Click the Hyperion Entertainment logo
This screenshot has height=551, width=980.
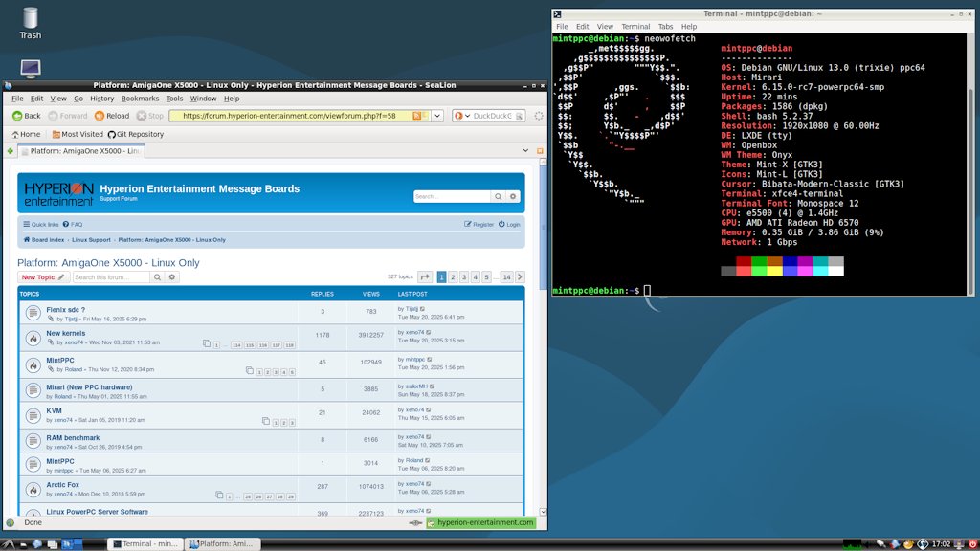tap(58, 193)
